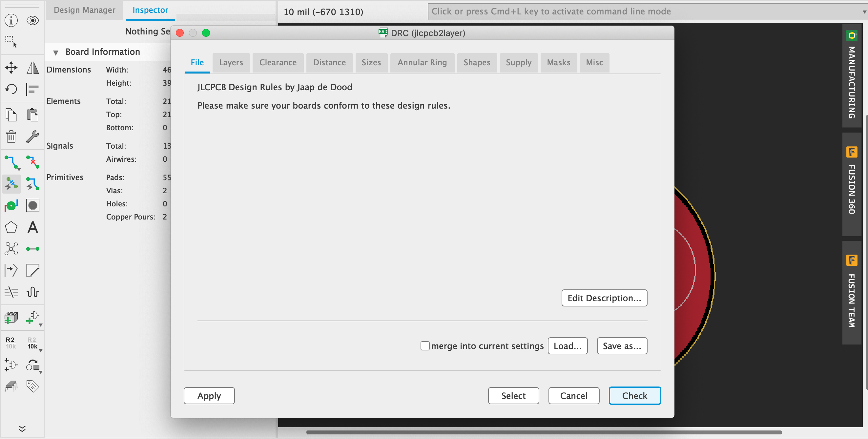
Task: Select the Text tool
Action: click(x=33, y=227)
